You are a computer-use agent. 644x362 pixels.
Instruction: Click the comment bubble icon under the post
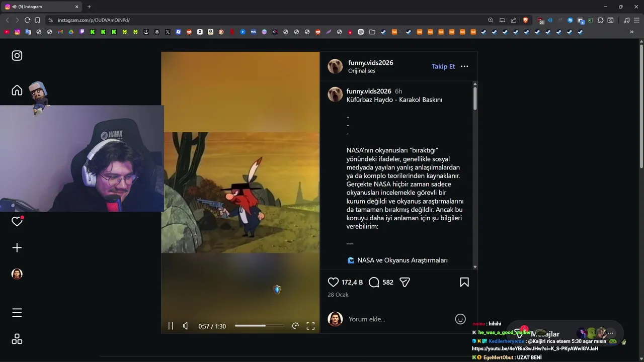pyautogui.click(x=374, y=283)
